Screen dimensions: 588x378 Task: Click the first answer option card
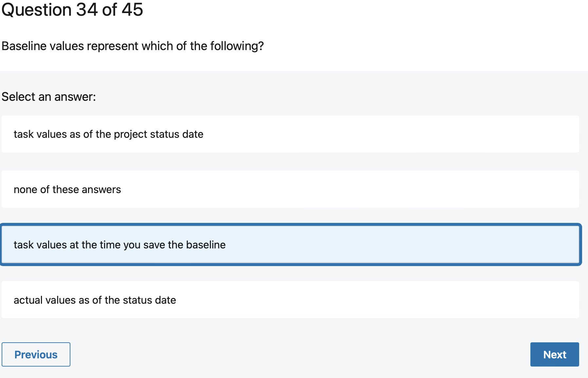point(290,134)
